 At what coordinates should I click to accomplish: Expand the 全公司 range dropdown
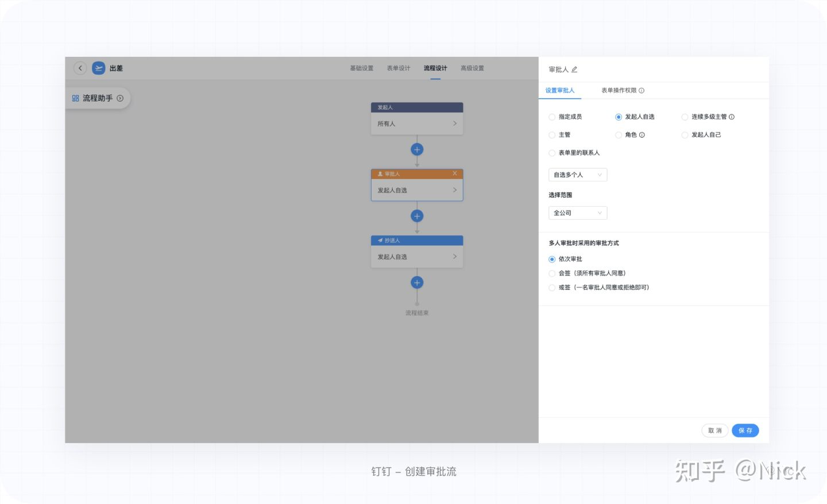click(578, 213)
